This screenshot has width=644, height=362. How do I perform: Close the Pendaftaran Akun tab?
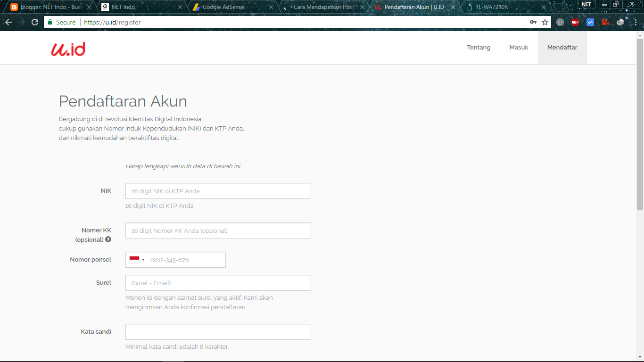[x=453, y=7]
